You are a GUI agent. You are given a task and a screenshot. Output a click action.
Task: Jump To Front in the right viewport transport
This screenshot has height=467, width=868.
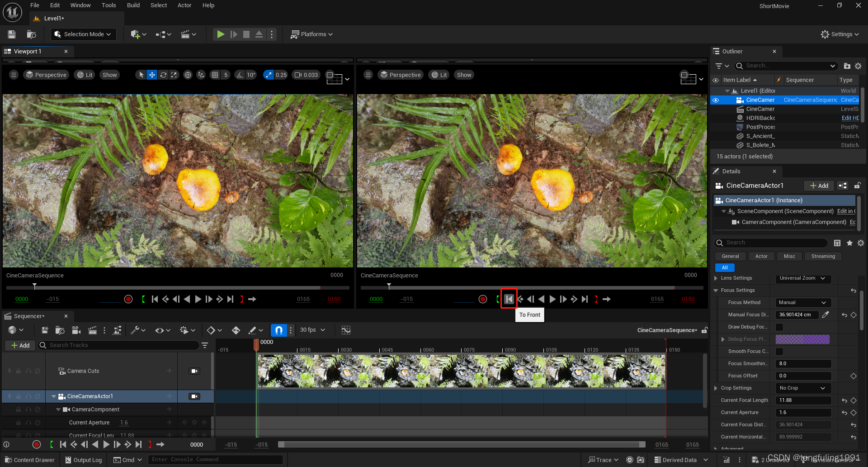tap(509, 299)
